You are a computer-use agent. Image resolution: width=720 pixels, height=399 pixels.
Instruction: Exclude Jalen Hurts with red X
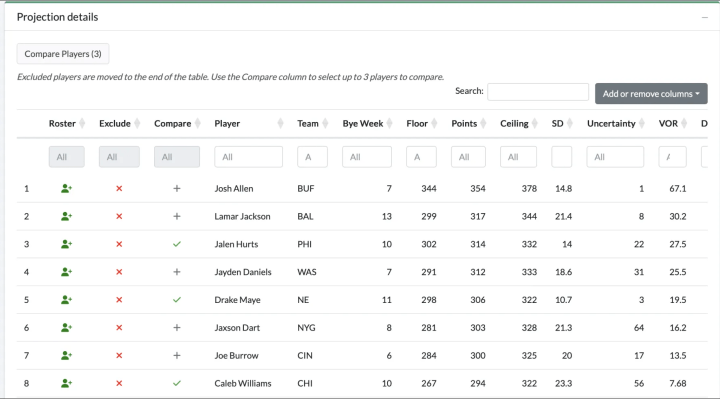[119, 244]
